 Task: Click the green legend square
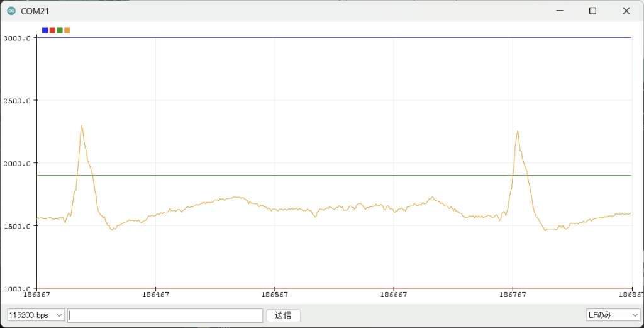click(x=60, y=30)
